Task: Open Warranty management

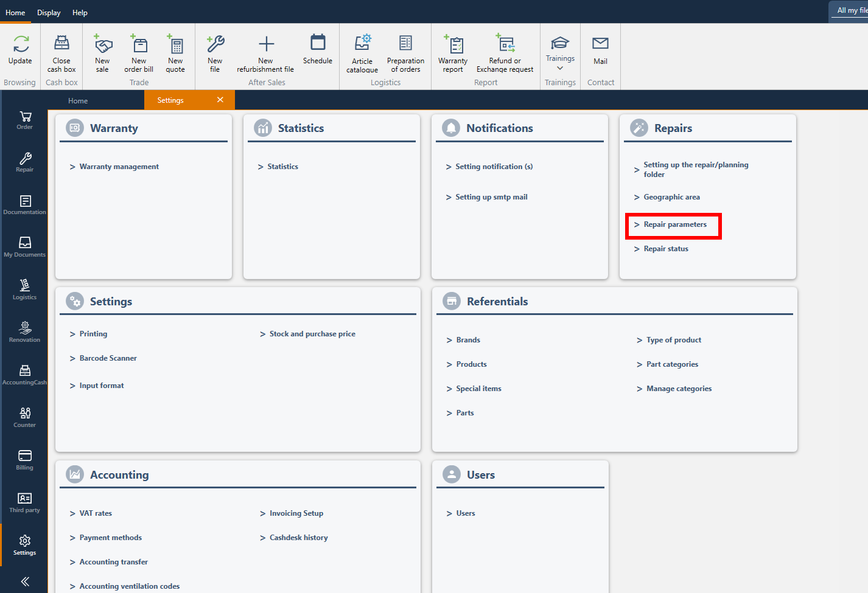Action: [x=119, y=167]
